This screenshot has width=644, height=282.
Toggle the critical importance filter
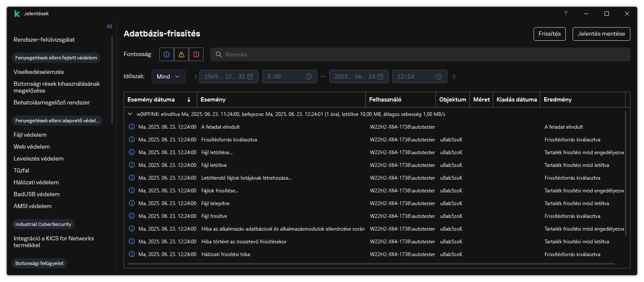coord(196,54)
